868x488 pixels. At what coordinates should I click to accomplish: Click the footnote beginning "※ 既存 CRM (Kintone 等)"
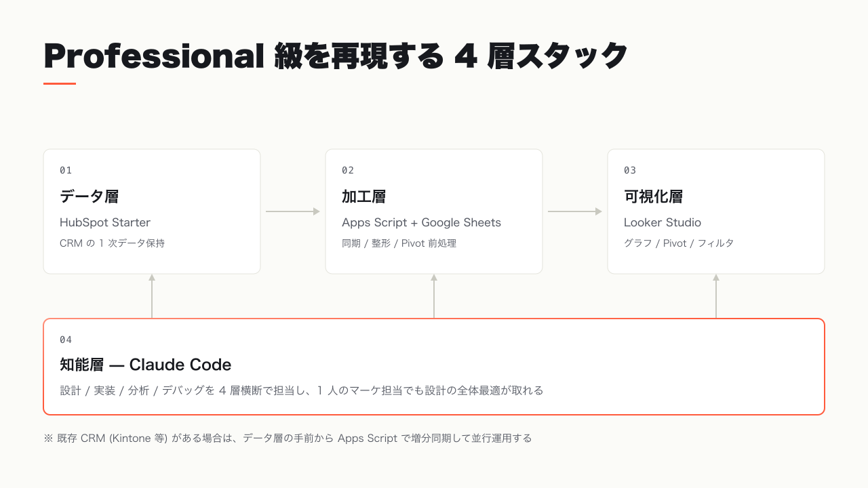288,439
